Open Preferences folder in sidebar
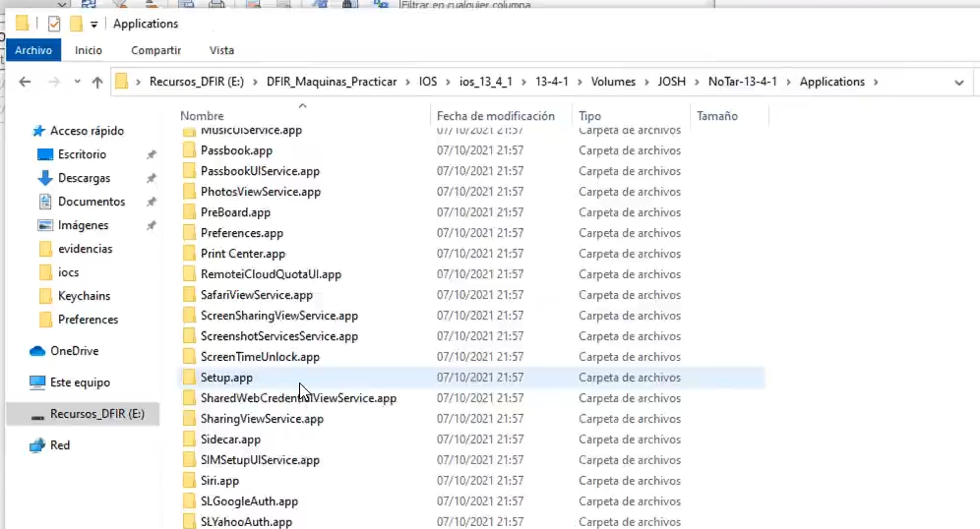Viewport: 980px width, 529px height. 89,320
